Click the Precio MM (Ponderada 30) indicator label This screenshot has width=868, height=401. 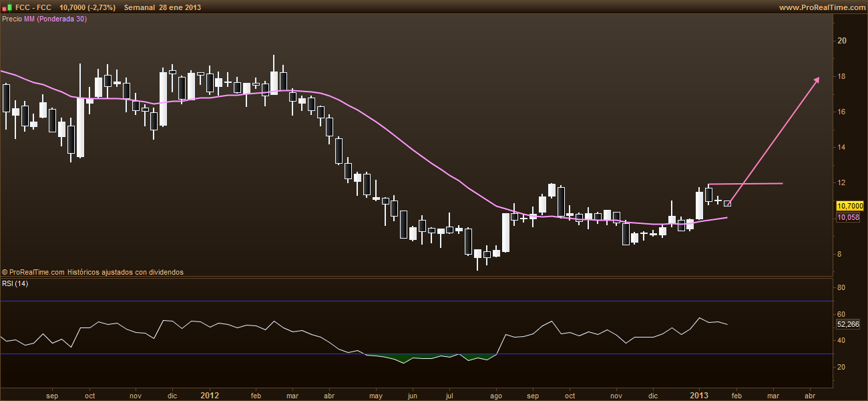45,19
